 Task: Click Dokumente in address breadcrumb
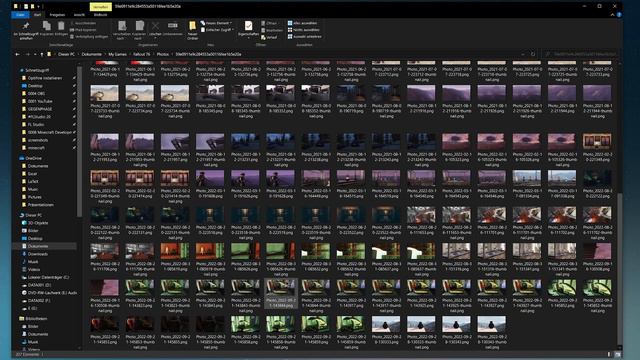[91, 54]
